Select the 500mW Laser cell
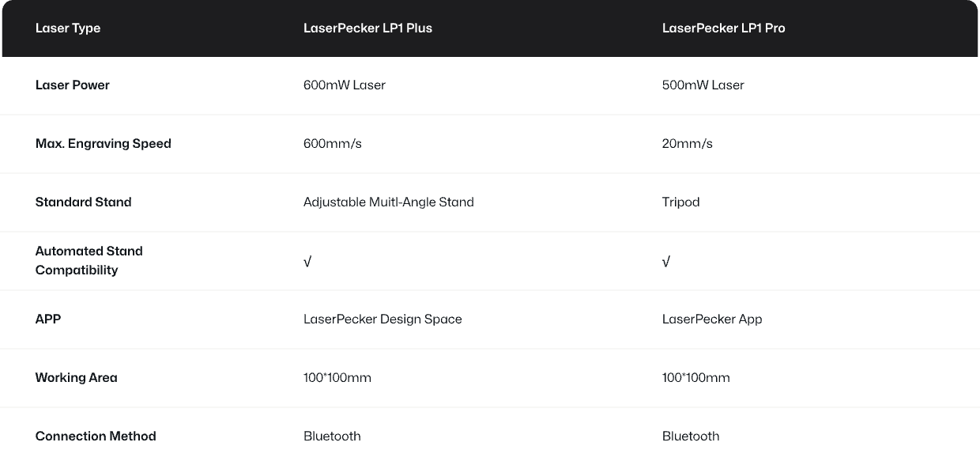980x465 pixels. click(703, 85)
